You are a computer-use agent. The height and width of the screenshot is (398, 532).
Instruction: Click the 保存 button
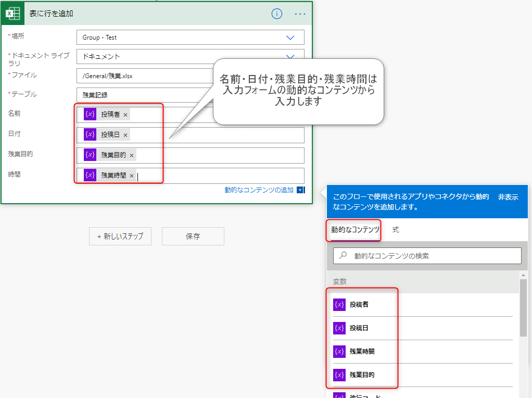tap(193, 237)
